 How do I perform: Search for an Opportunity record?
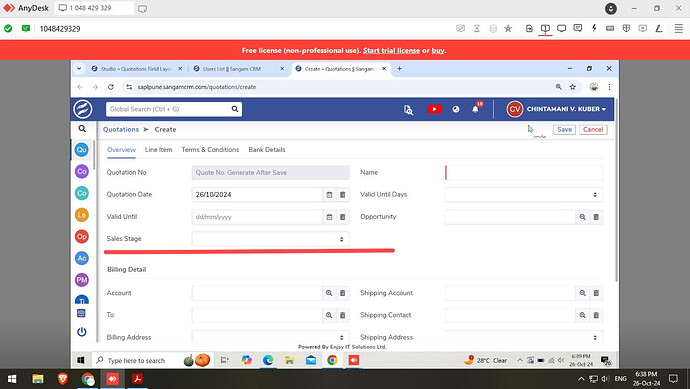[583, 217]
